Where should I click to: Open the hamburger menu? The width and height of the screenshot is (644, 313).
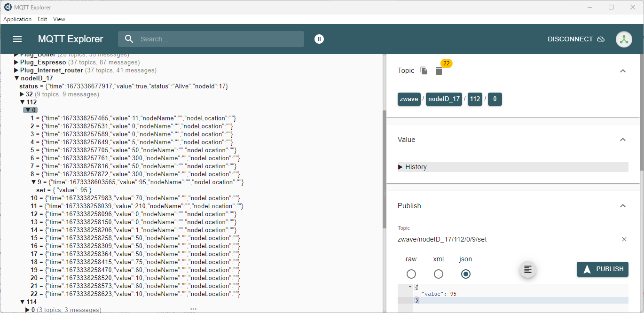click(x=17, y=39)
